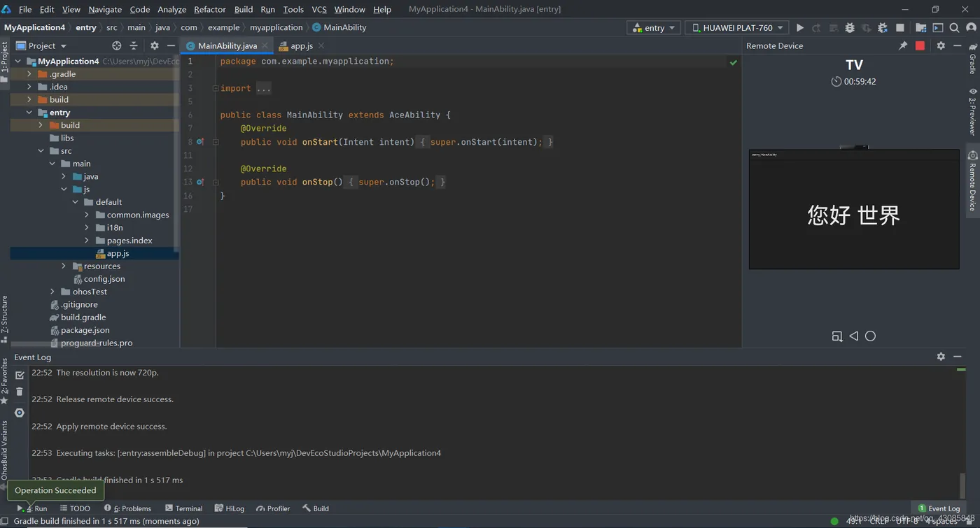Open the user account avatar icon
Viewport: 980px width, 528px height.
[x=972, y=28]
